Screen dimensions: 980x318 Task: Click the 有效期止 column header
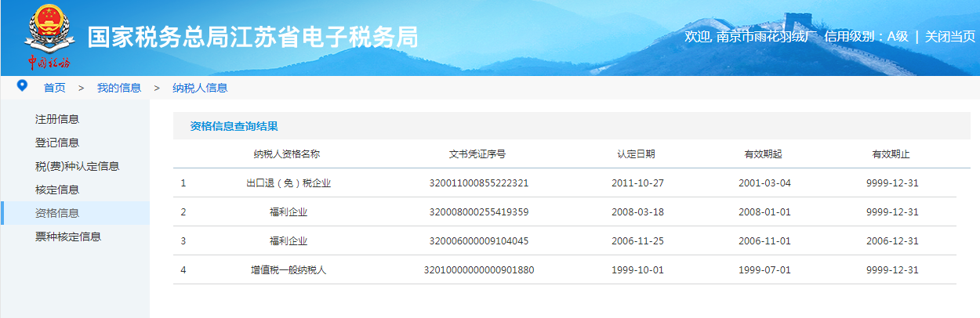(891, 154)
